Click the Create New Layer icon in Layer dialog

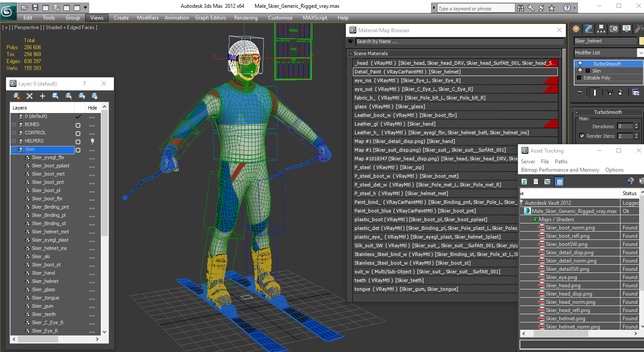(x=17, y=96)
